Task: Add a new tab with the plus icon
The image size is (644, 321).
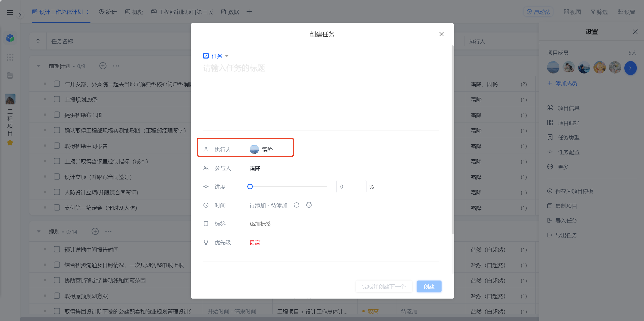Action: [x=249, y=12]
